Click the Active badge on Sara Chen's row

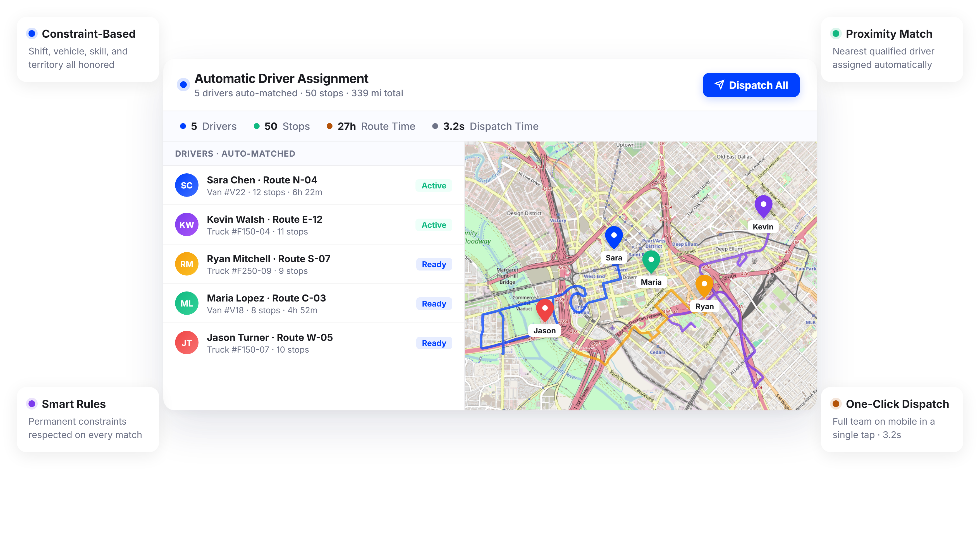coord(434,185)
